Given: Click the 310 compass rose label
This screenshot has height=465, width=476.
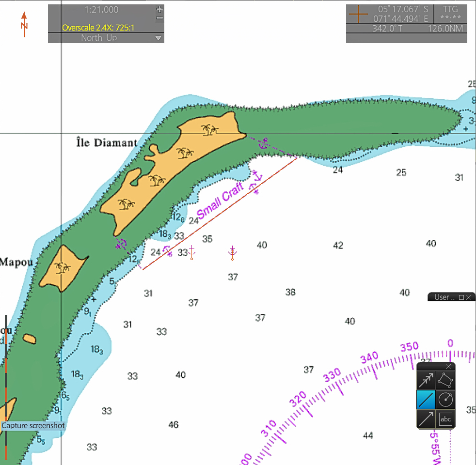Looking at the screenshot, I should [x=269, y=428].
